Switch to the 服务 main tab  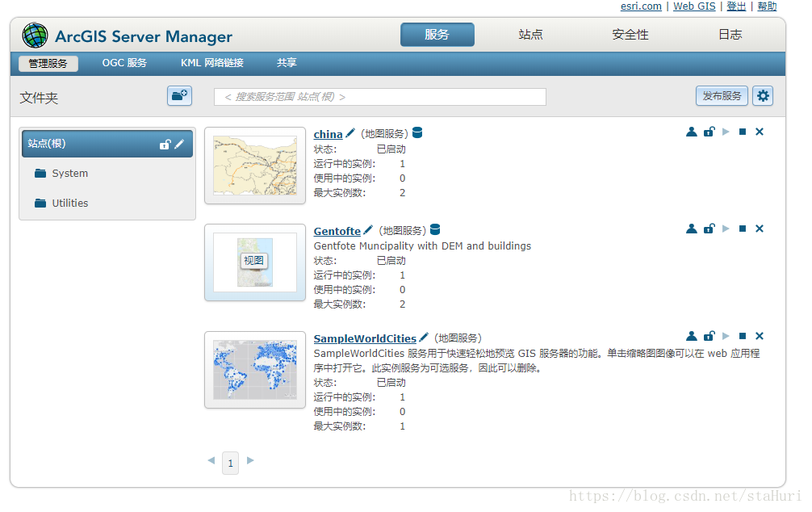pos(437,35)
